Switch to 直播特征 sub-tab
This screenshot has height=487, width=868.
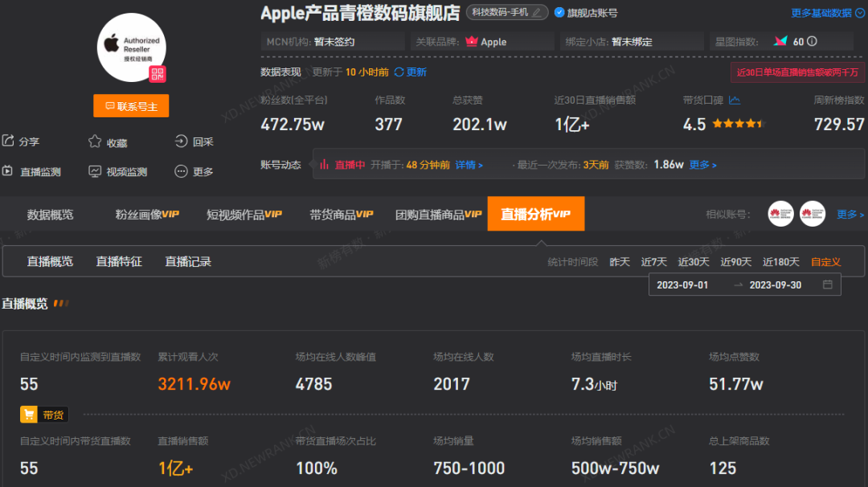119,261
